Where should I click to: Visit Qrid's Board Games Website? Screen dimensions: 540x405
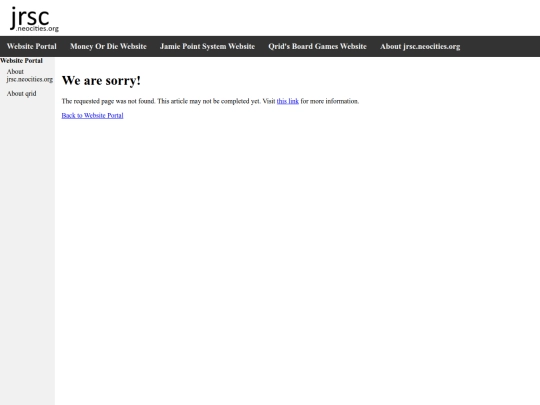pyautogui.click(x=318, y=46)
